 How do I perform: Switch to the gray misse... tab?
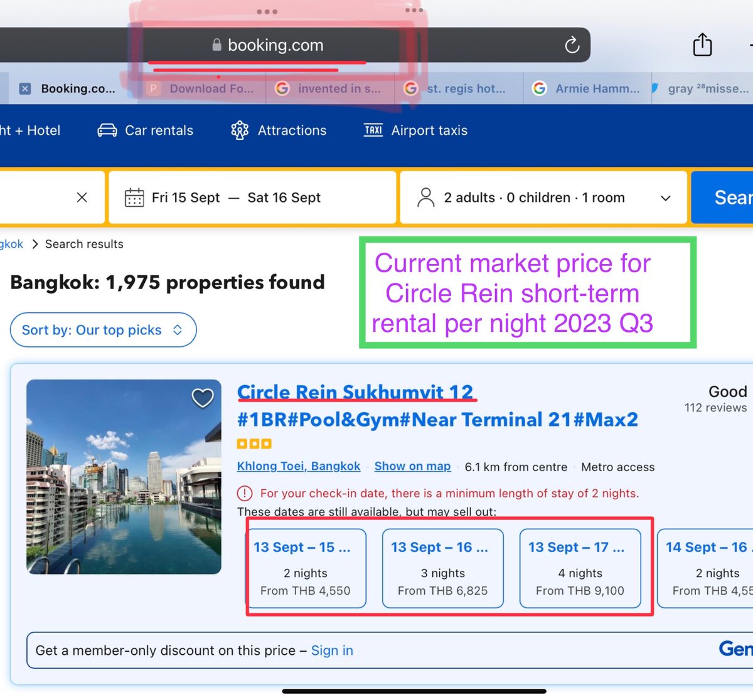(702, 88)
